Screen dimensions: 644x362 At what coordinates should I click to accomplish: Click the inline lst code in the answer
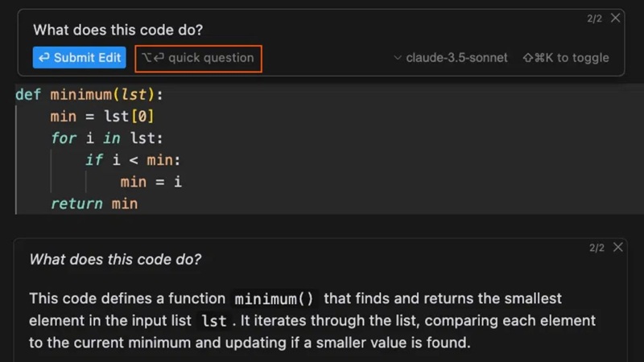coord(213,321)
